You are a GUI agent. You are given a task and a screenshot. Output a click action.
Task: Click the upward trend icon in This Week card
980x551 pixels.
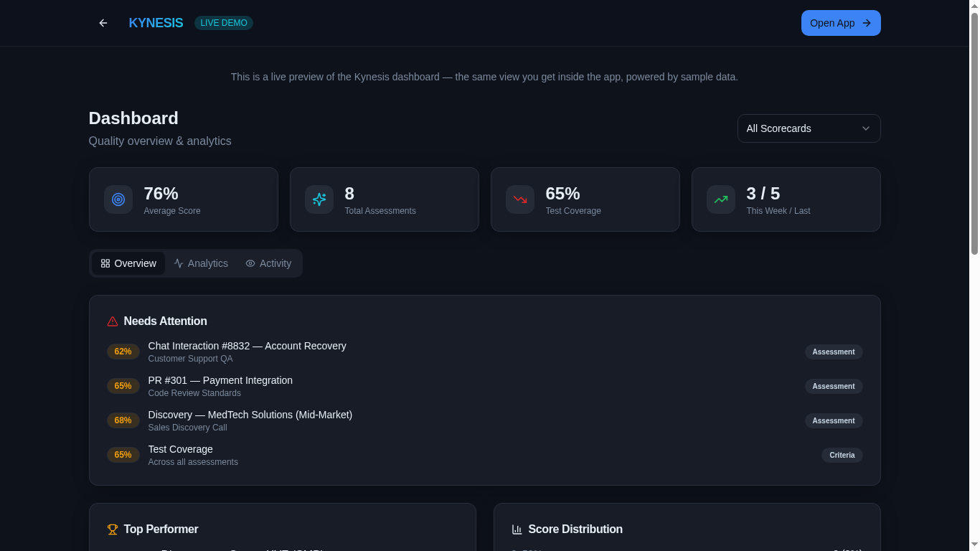point(721,199)
